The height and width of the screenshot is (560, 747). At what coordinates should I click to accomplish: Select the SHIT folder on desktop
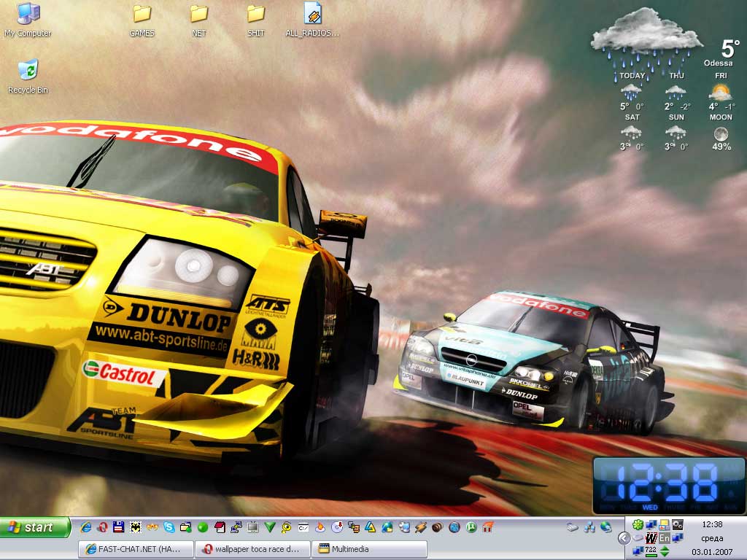(x=256, y=20)
